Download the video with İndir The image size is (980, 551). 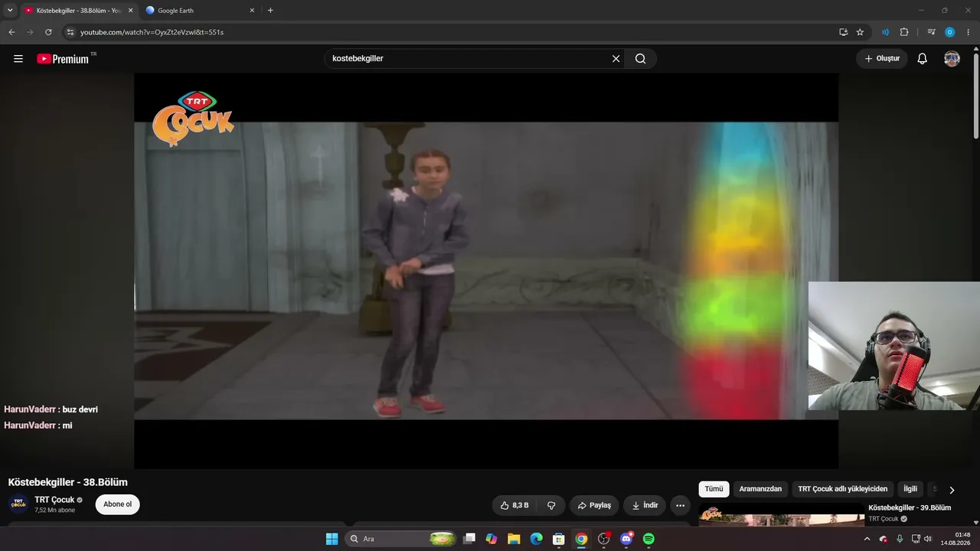click(x=645, y=505)
